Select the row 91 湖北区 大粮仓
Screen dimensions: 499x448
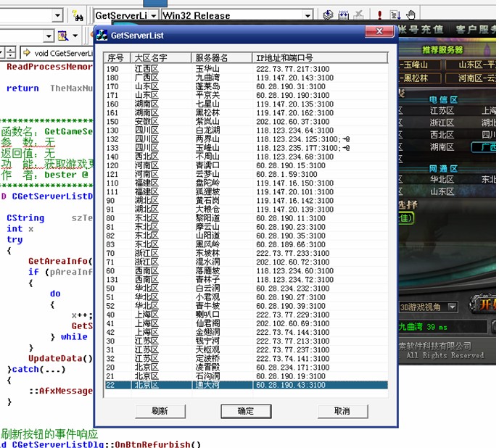coord(246,210)
